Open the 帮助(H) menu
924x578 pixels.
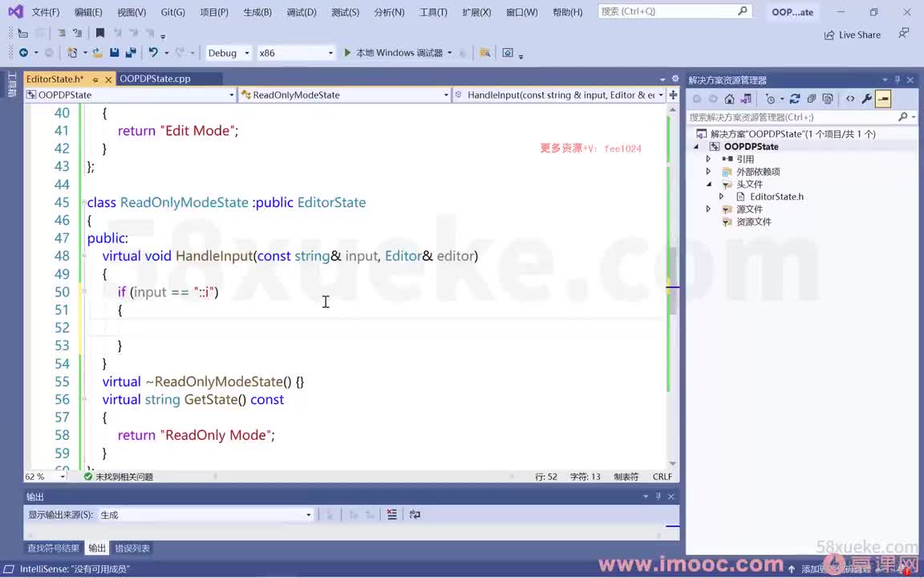tap(568, 12)
